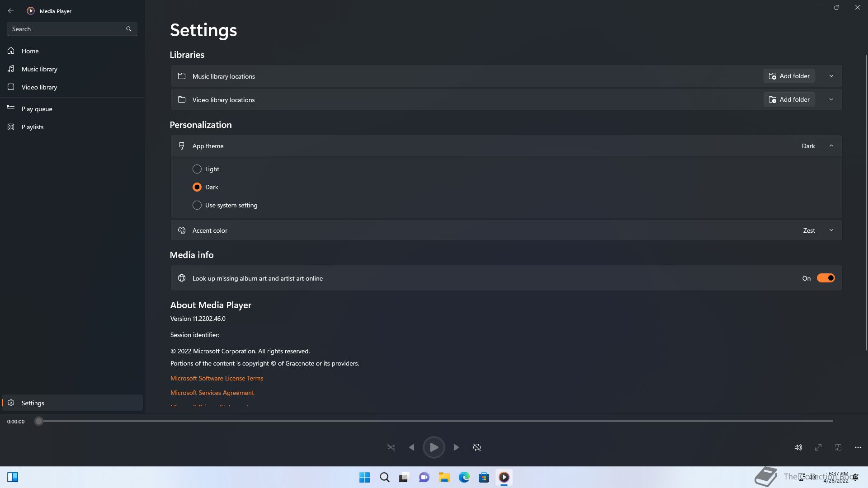
Task: Click the settings page scrollbar
Action: pos(866,202)
